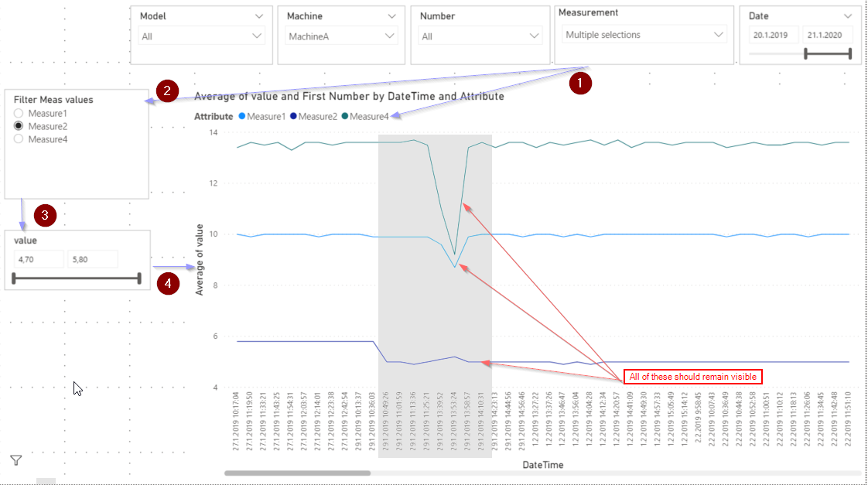
Task: Click the 'Average of value' y-axis title
Action: 200,260
